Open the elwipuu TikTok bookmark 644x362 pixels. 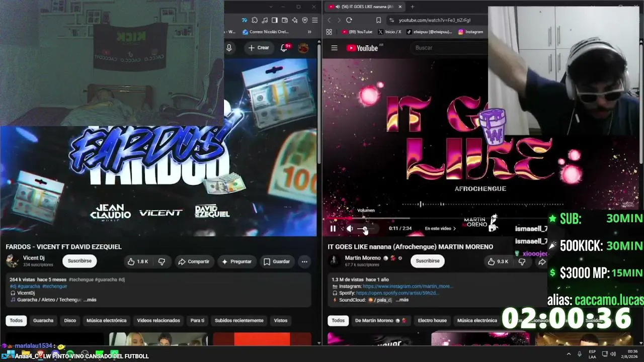coord(430,32)
